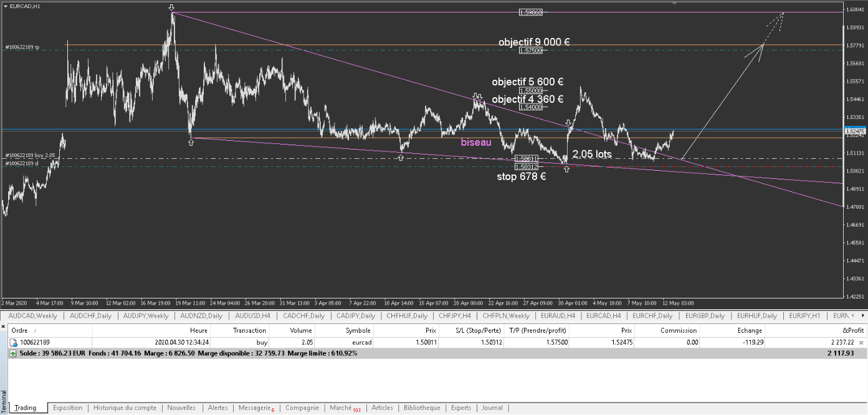The height and width of the screenshot is (415, 868).
Task: Go to the Articles tab
Action: pos(382,408)
